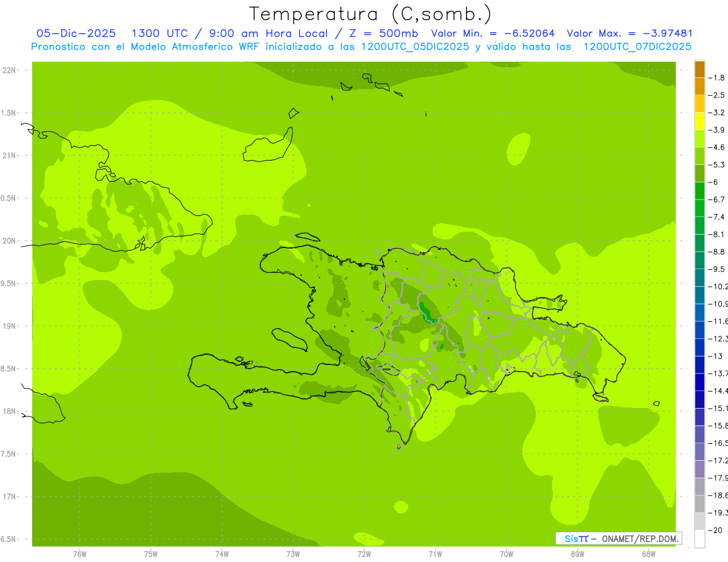The image size is (728, 562).
Task: Click the '75W' longitude label
Action: pos(151,554)
